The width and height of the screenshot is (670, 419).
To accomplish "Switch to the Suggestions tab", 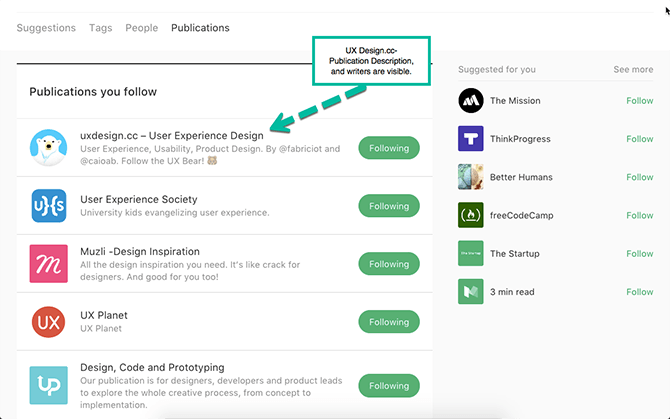I will [x=46, y=28].
